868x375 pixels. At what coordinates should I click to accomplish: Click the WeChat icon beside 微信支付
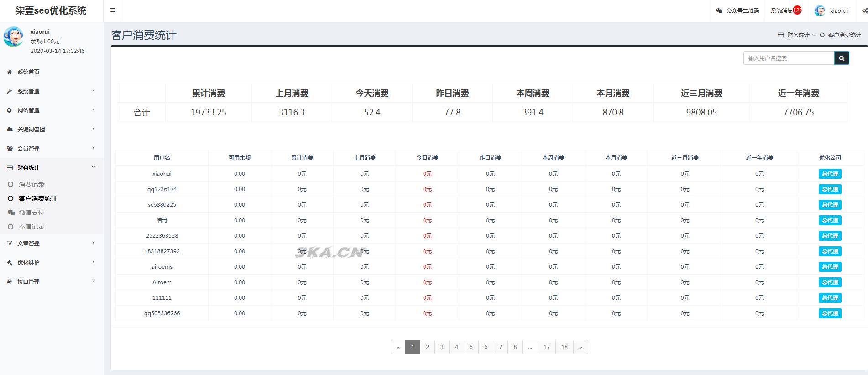pos(11,213)
